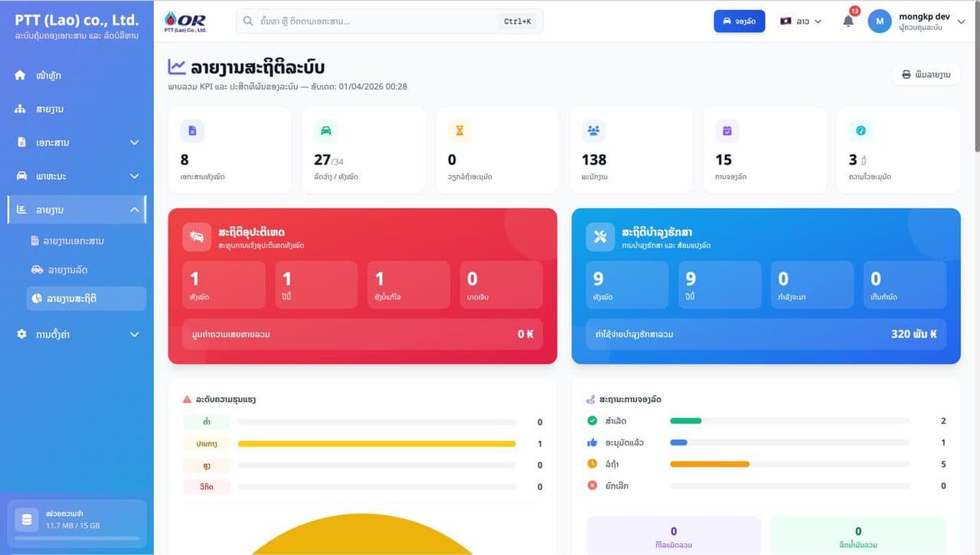This screenshot has width=980, height=555.
Task: Expand the ການຕັ້ງຄ່າ settings chevron
Action: click(x=135, y=335)
